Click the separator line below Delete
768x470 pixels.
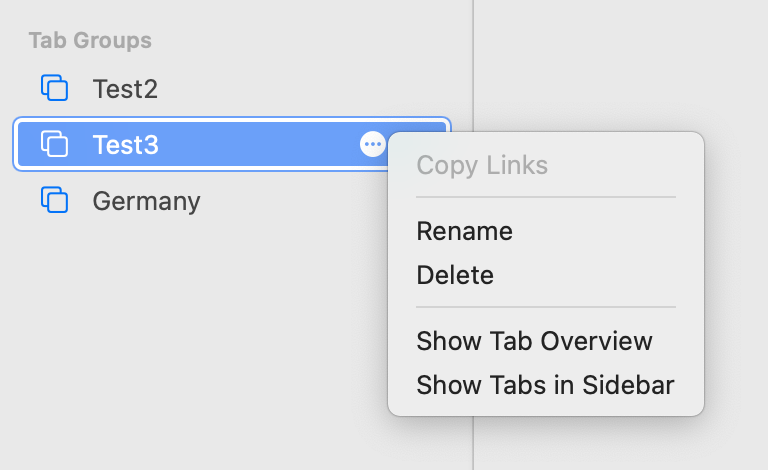[545, 307]
